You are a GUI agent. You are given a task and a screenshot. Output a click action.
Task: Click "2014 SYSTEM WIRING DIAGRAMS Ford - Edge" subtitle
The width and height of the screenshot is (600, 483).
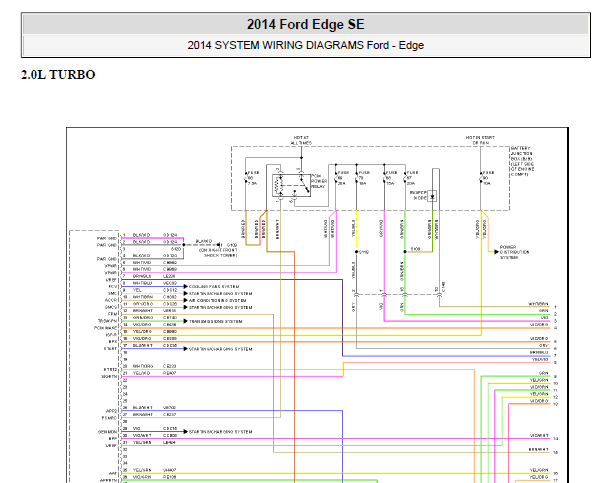pyautogui.click(x=305, y=45)
